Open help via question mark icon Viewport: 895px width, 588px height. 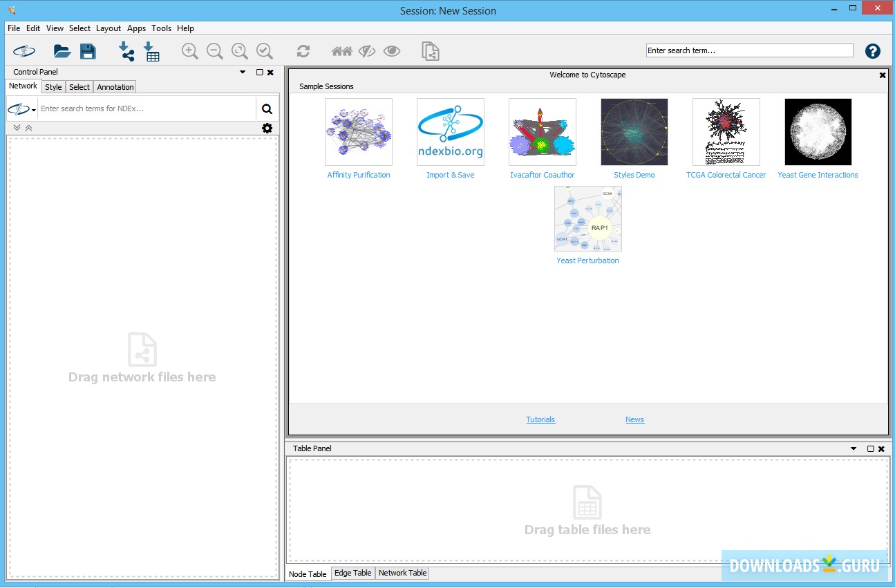[x=873, y=51]
